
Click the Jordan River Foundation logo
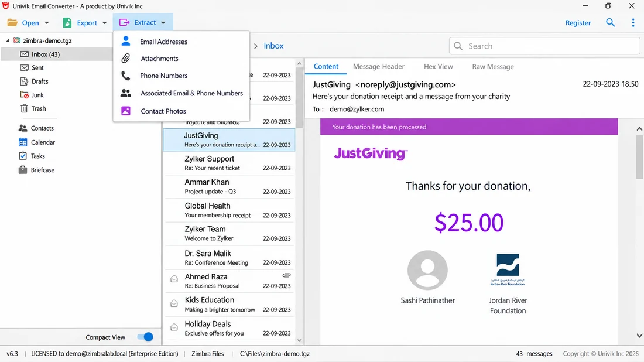[508, 269]
